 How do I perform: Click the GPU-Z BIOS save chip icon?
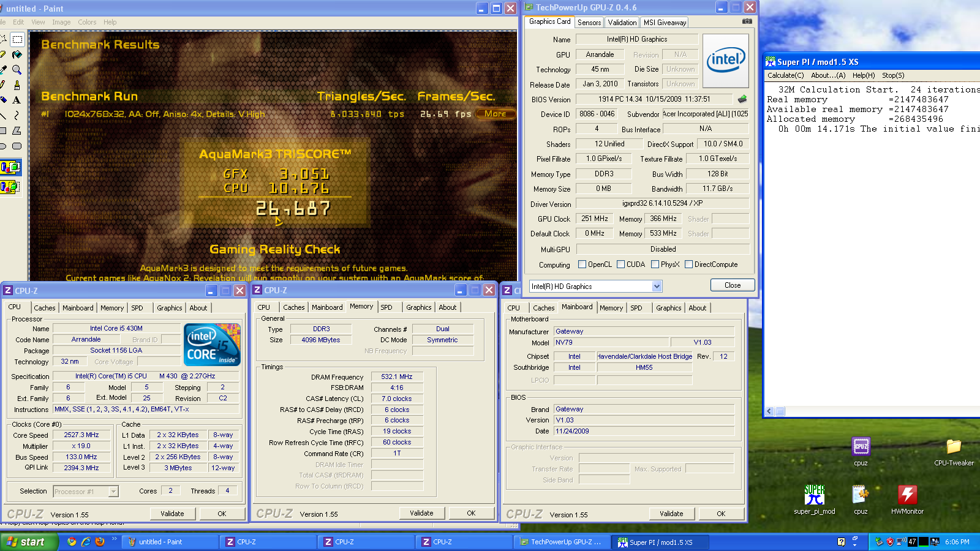click(x=742, y=99)
